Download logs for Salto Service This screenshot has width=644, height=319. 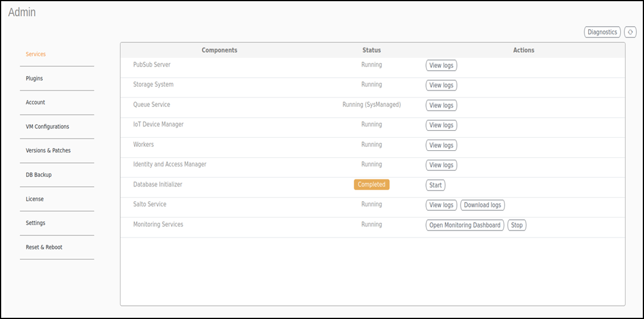click(482, 205)
